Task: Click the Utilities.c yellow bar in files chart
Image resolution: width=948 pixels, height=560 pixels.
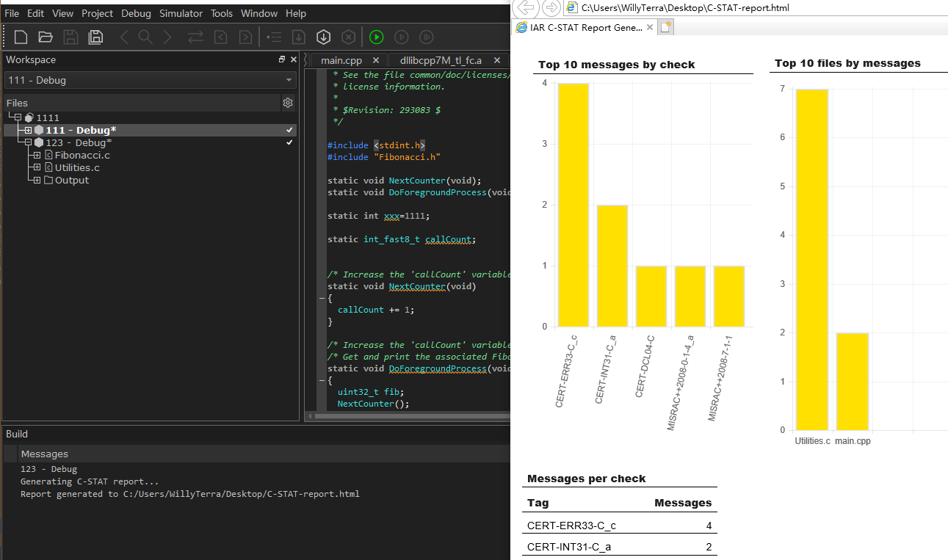Action: click(812, 259)
